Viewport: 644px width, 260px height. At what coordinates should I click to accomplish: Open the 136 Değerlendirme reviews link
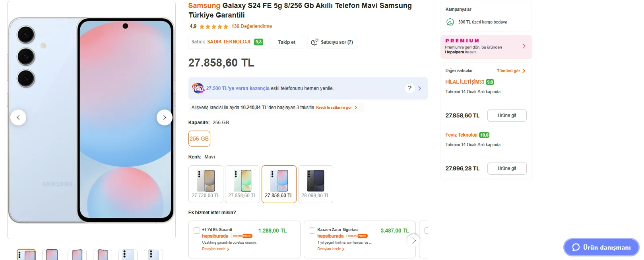click(252, 26)
